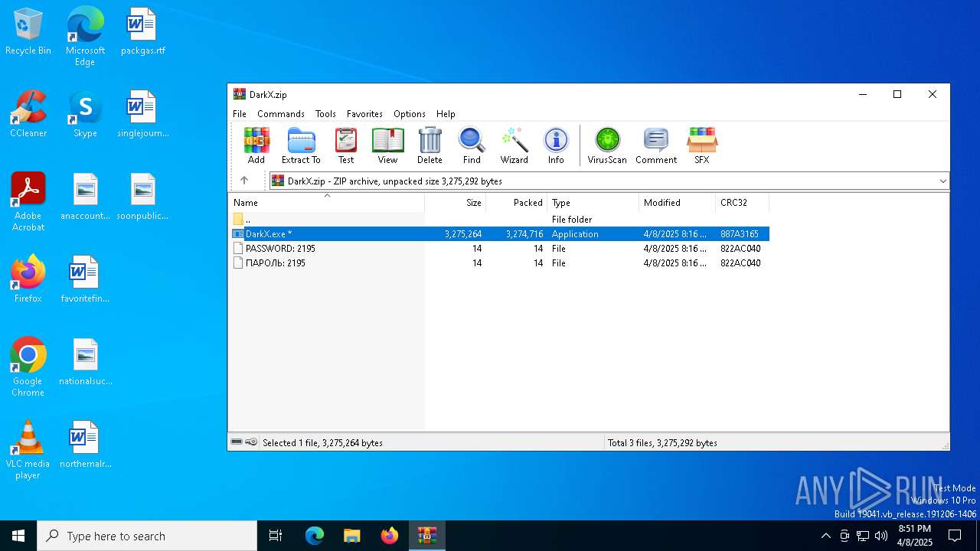Open Firefox desktop shortcut

pos(28,279)
